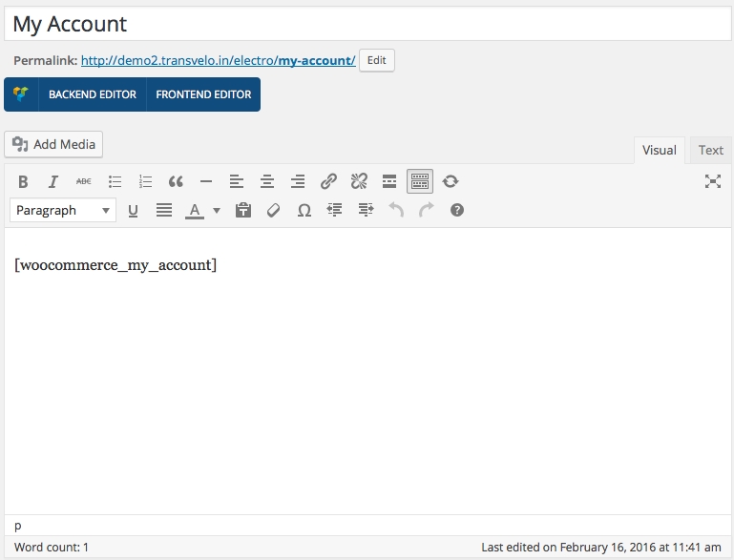Click the clear formatting eraser icon
Screen dimensions: 734x560
tap(274, 210)
